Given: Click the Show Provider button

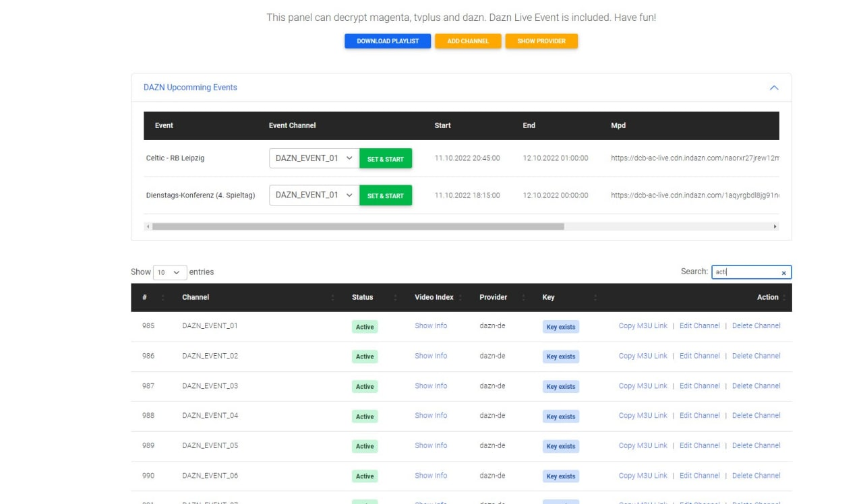Looking at the screenshot, I should 541,41.
